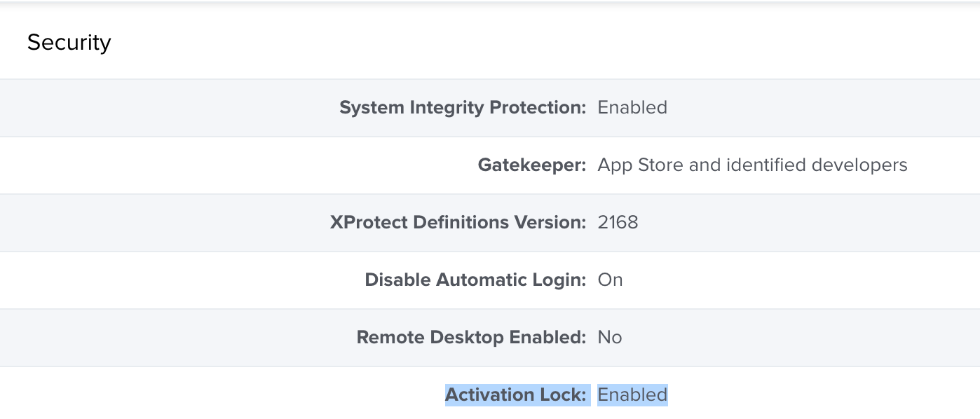The height and width of the screenshot is (419, 980).
Task: Select the XProtect Definitions Version label
Action: (x=458, y=222)
